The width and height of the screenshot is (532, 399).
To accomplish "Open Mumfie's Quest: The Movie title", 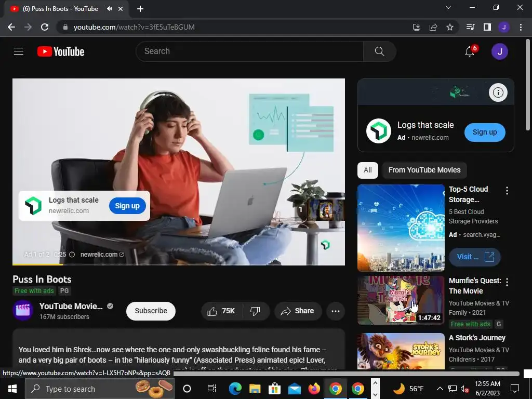I will [x=475, y=286].
